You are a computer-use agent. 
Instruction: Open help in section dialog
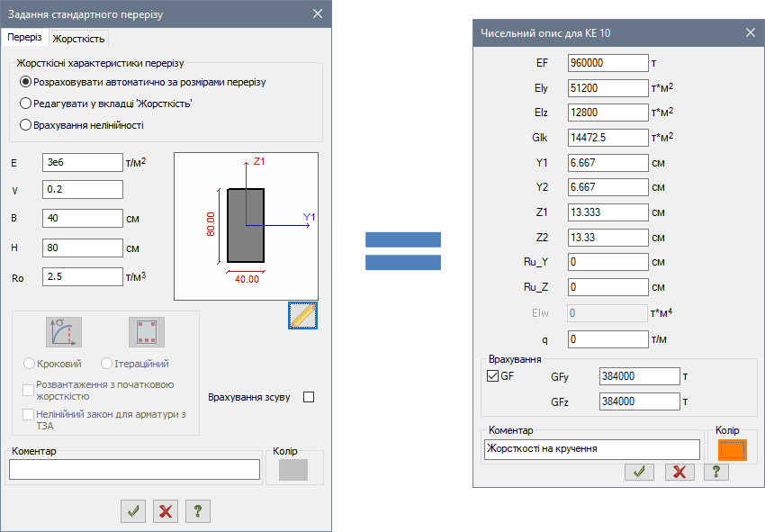198,511
